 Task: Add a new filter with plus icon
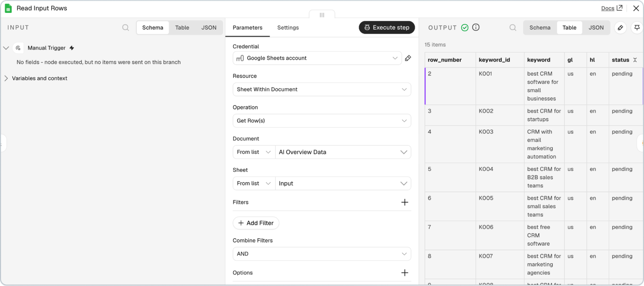tap(405, 202)
